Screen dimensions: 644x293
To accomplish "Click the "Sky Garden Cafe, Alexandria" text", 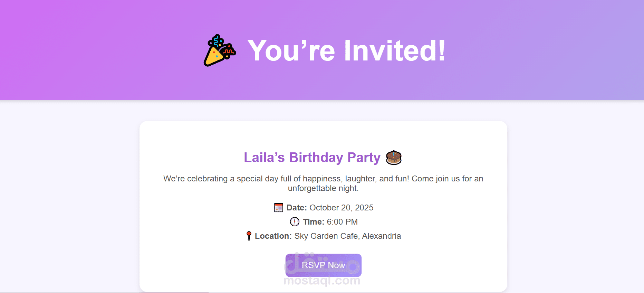I will (x=347, y=236).
